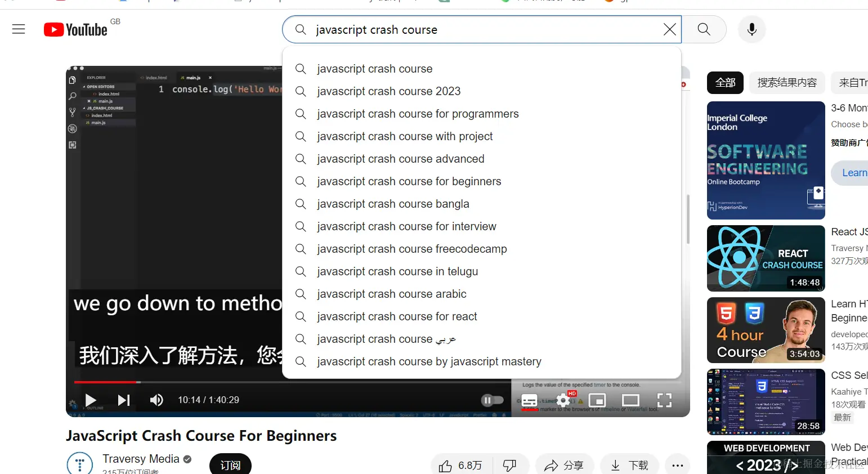
Task: Click the 订阅 subscribe button
Action: (x=230, y=466)
